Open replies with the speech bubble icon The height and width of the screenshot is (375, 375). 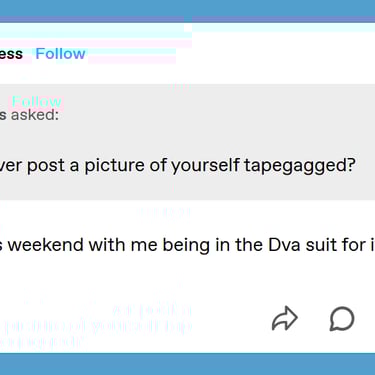(x=342, y=319)
